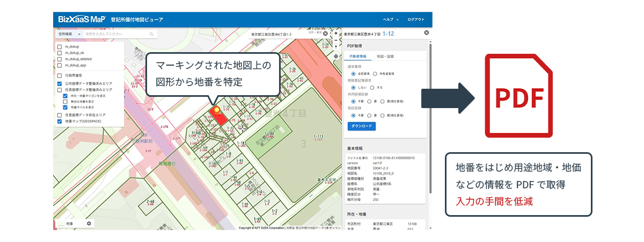Viewport: 644px width, 242px height.
Task: Click the BizXaaS MaP logo
Action: point(82,19)
